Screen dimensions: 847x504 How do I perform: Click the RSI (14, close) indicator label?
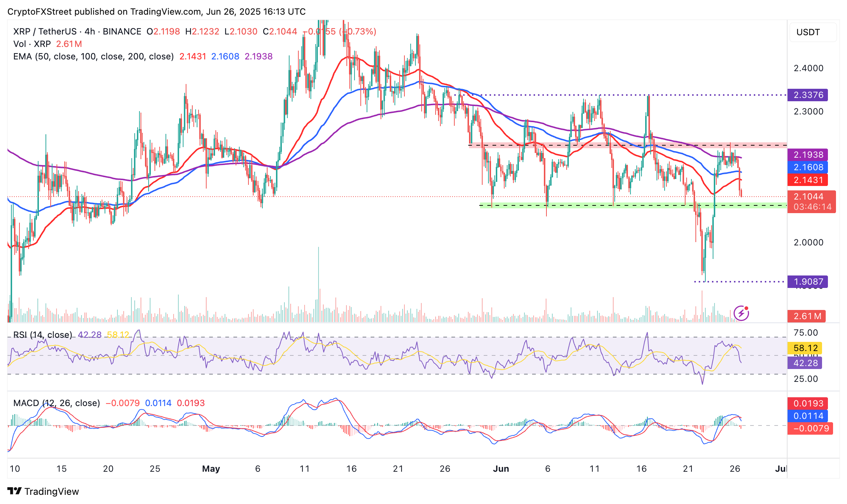point(43,335)
